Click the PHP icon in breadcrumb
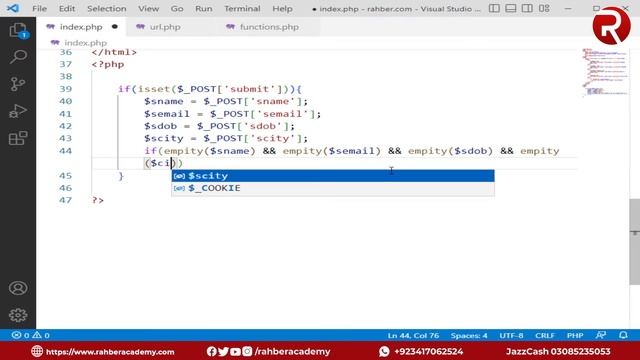640x360 pixels. pyautogui.click(x=55, y=42)
